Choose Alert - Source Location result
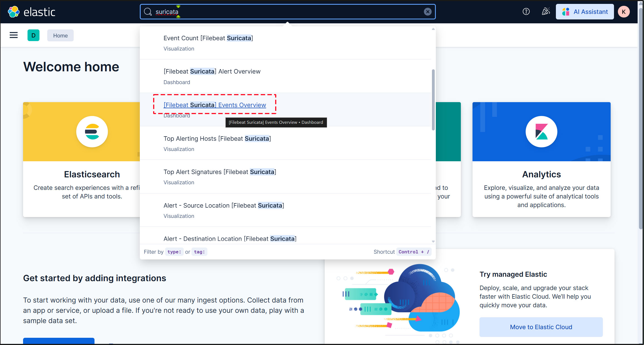This screenshot has width=644, height=345. 224,205
